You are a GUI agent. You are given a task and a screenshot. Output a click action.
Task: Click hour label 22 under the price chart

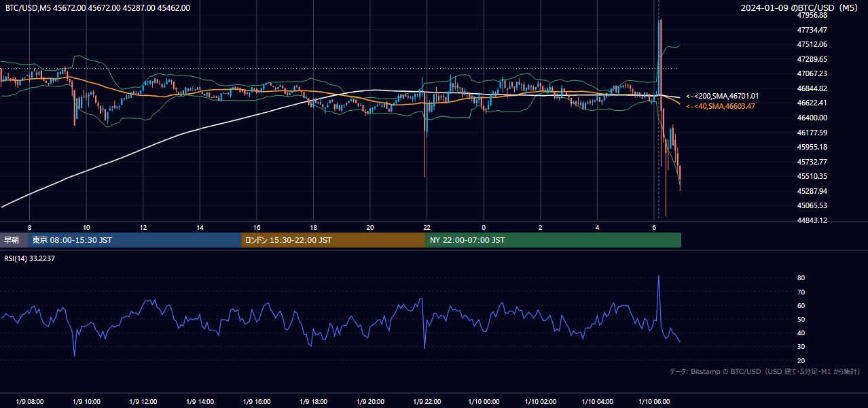[427, 227]
